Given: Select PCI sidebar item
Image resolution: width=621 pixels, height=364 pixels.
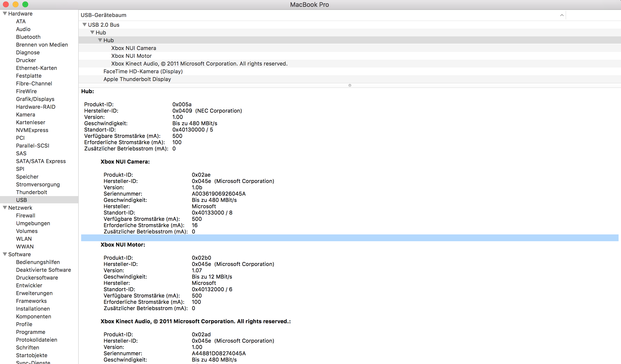Looking at the screenshot, I should click(20, 138).
